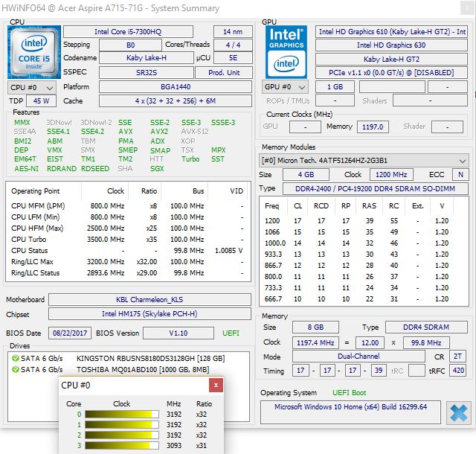Click the Prod. Unit field
This screenshot has height=454, width=476.
224,73
